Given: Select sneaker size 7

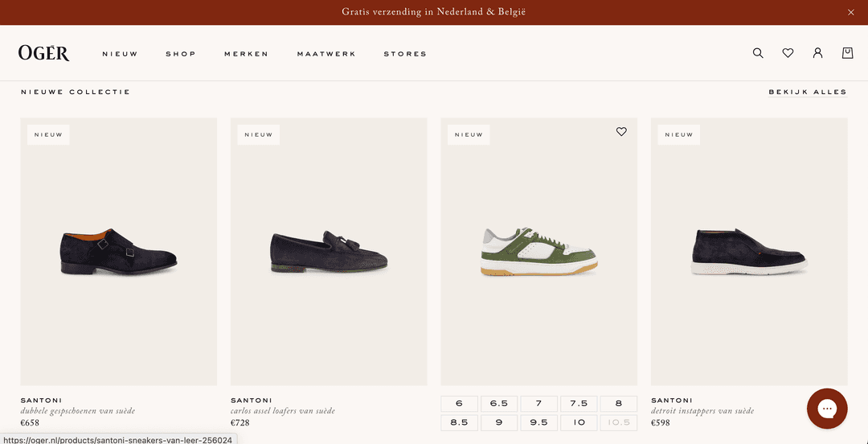Looking at the screenshot, I should 538,404.
